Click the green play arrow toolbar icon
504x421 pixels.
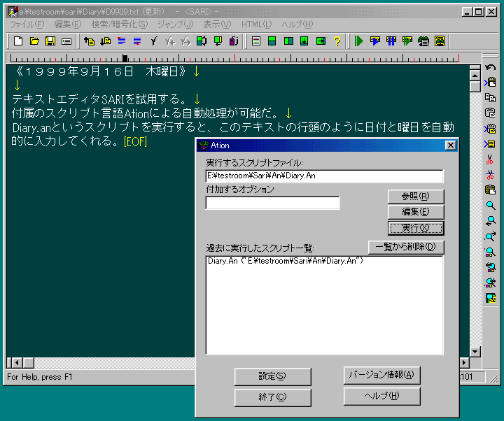tap(359, 41)
